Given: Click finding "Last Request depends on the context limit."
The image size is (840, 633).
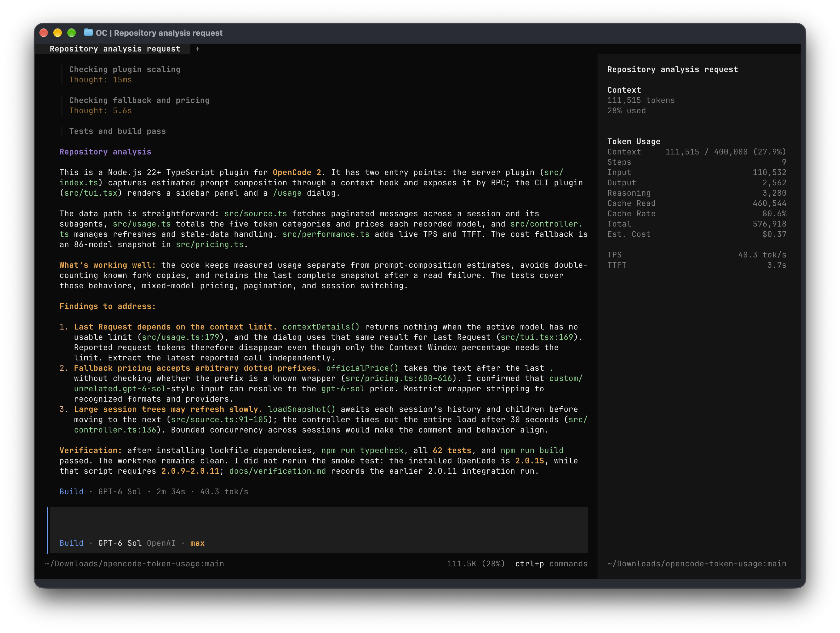Looking at the screenshot, I should (175, 327).
